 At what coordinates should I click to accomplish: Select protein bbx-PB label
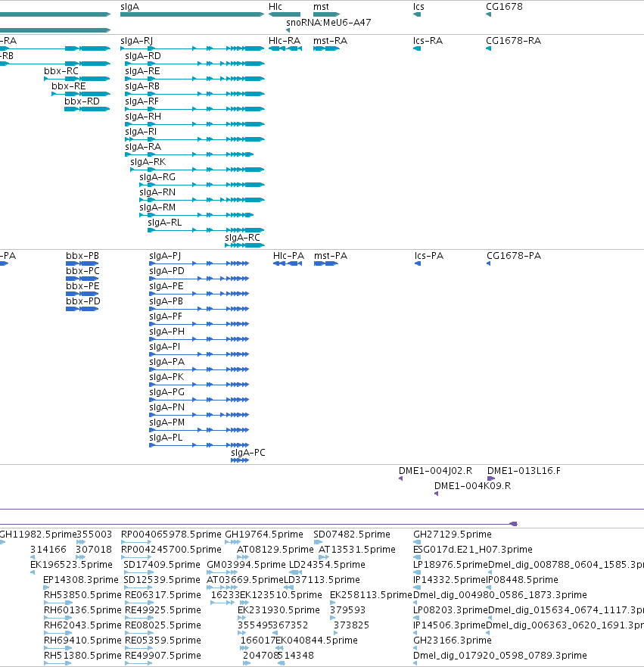[82, 256]
